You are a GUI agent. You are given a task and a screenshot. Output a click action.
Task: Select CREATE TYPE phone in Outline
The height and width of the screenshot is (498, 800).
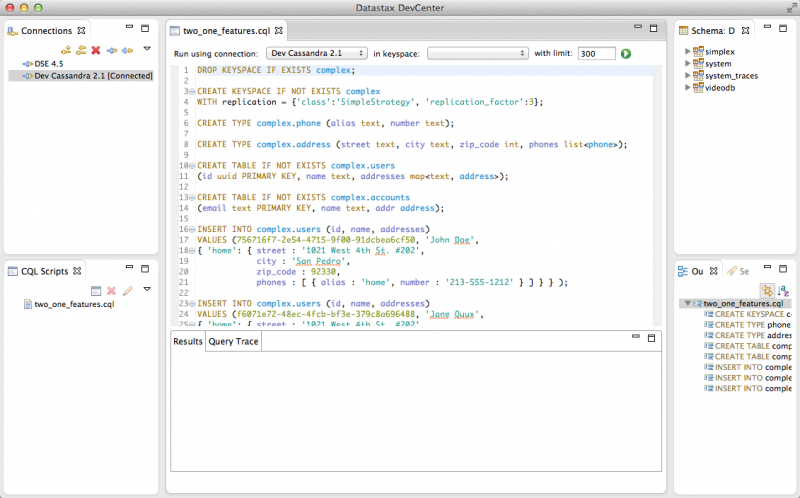point(748,325)
